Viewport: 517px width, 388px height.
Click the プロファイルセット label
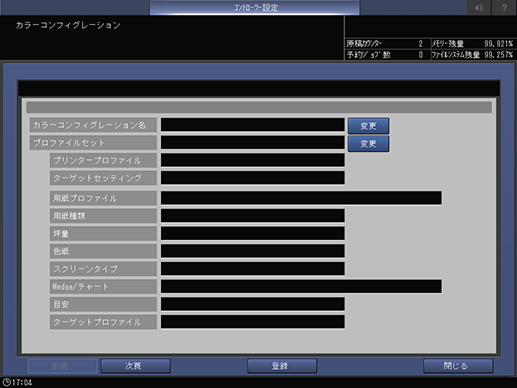93,143
